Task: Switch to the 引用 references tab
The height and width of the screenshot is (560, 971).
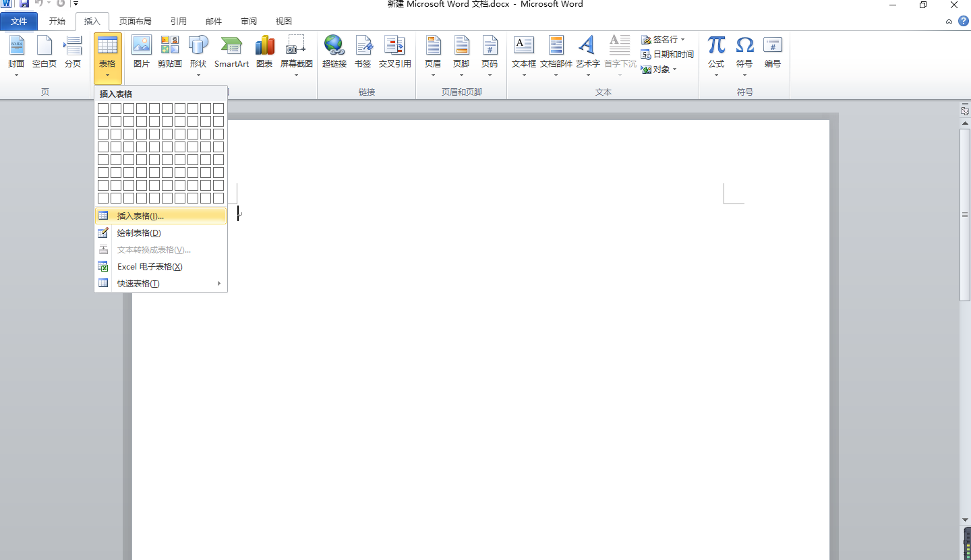Action: tap(179, 22)
